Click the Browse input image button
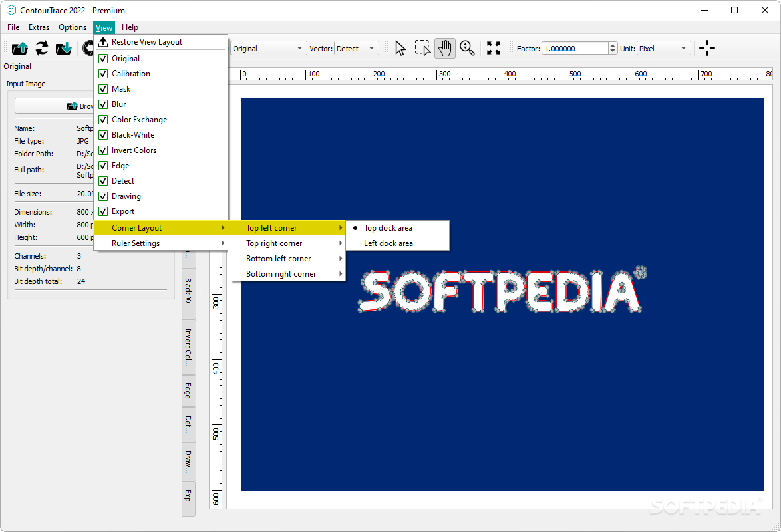The image size is (781, 532). click(x=55, y=106)
